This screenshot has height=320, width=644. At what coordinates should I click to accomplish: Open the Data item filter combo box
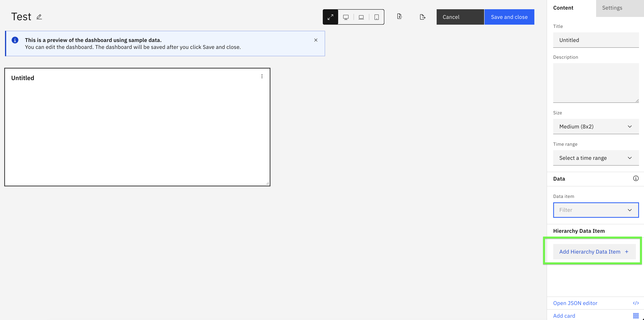point(596,210)
